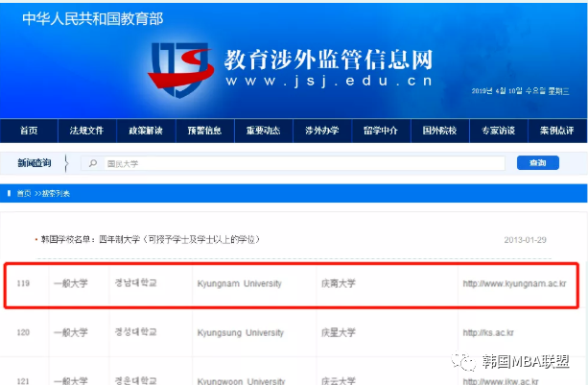Screen dimensions: 588x385
Task: Click the site shield logo
Action: [x=180, y=70]
